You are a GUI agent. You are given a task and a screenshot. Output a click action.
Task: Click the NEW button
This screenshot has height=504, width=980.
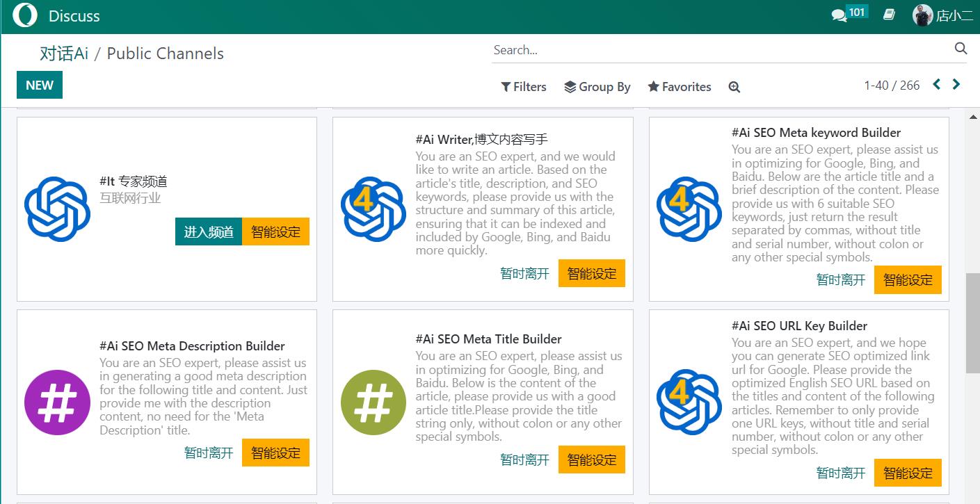[40, 85]
